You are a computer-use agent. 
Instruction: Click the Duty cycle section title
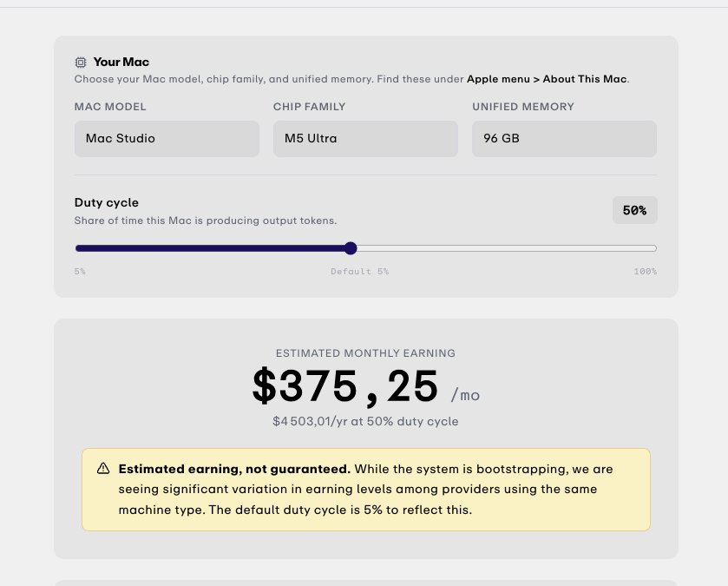[107, 202]
